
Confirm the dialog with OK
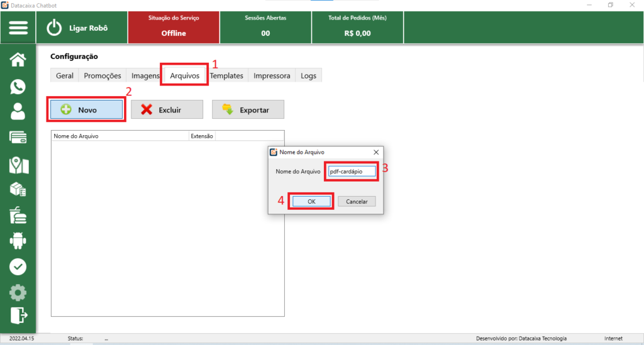pos(311,201)
